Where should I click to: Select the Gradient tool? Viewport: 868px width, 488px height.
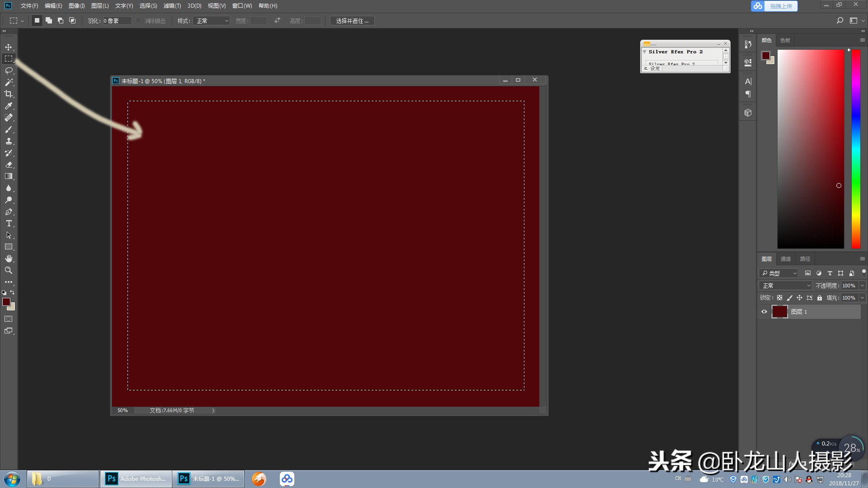pyautogui.click(x=9, y=176)
